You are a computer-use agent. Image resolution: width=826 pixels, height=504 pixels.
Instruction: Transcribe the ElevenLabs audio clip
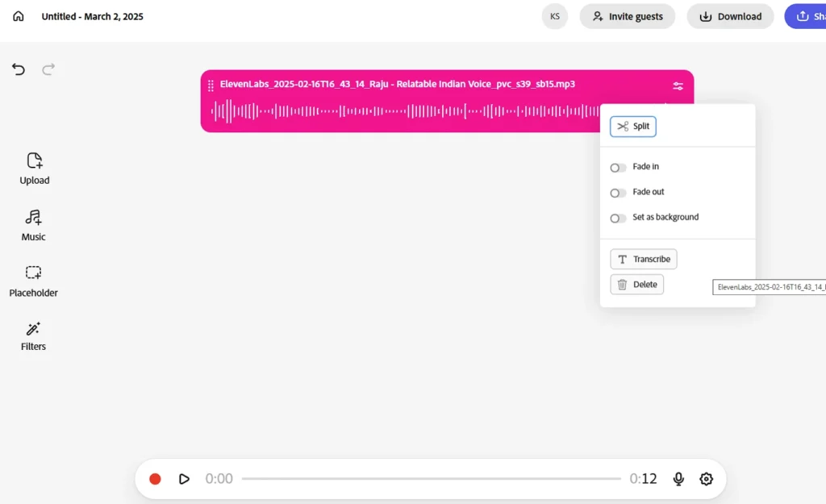pyautogui.click(x=643, y=259)
